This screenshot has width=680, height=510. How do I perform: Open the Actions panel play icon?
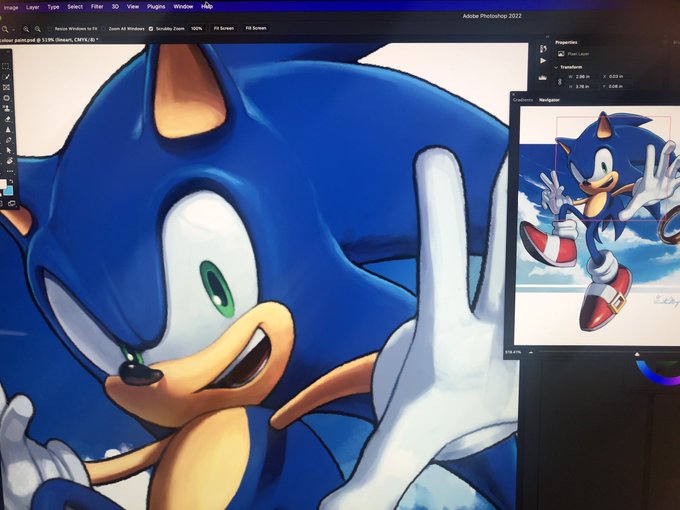pyautogui.click(x=543, y=61)
